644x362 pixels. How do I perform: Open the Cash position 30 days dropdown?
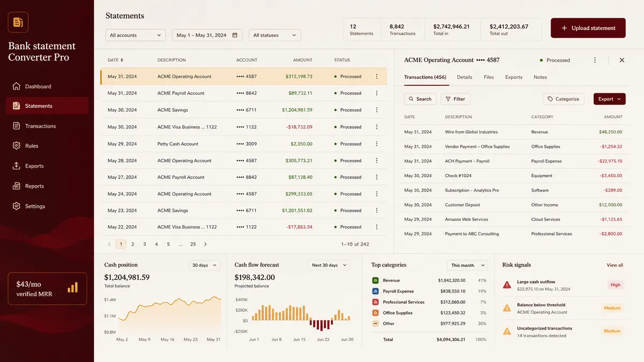(204, 265)
